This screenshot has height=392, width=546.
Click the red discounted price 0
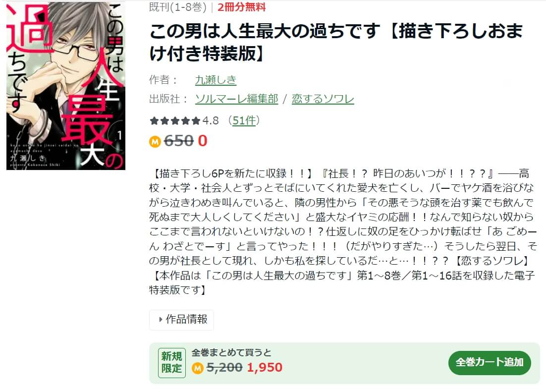pyautogui.click(x=203, y=141)
